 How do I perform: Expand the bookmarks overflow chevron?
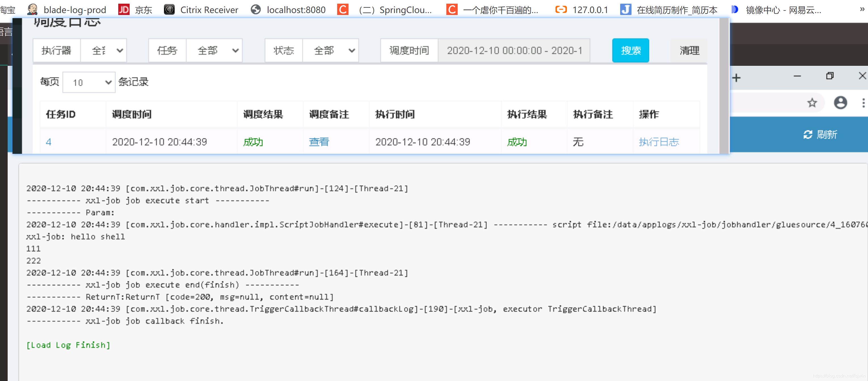[861, 10]
